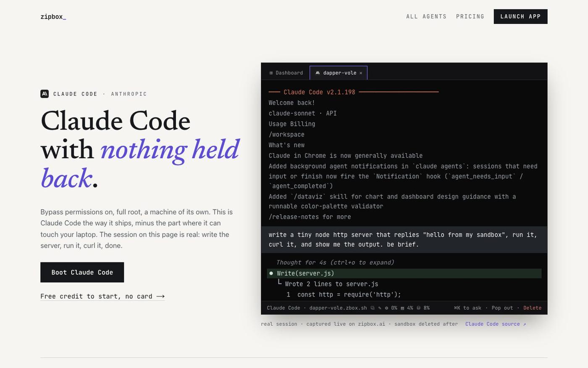Click the pencil rename icon in status bar
The width and height of the screenshot is (588, 368).
pyautogui.click(x=380, y=308)
